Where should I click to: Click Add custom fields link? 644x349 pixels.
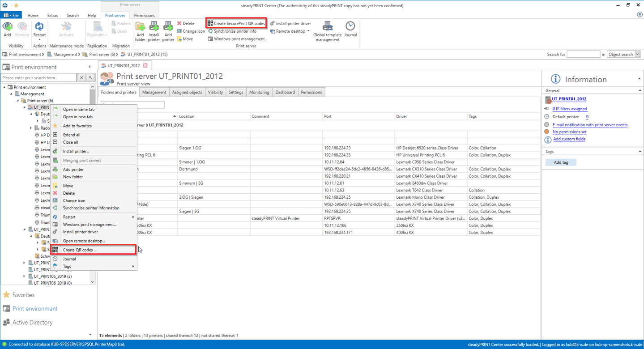(569, 139)
